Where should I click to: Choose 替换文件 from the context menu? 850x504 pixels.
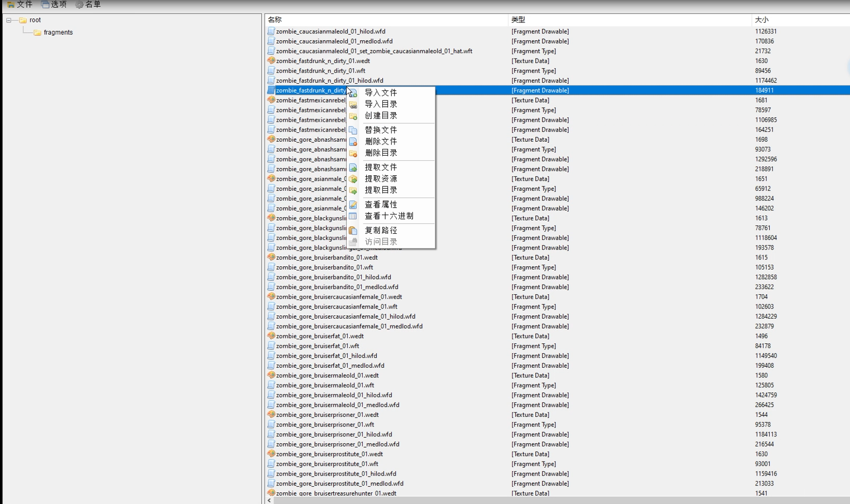pyautogui.click(x=381, y=130)
